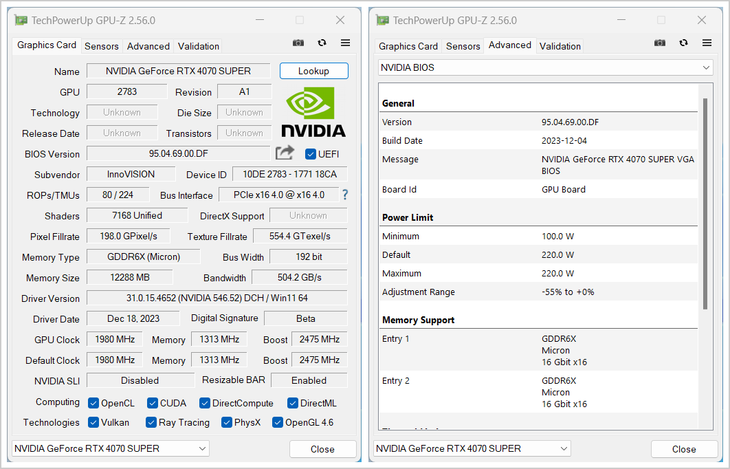Screen dimensions: 730x469
Task: Open the hamburger menu in left GPU-Z window
Action: 345,43
